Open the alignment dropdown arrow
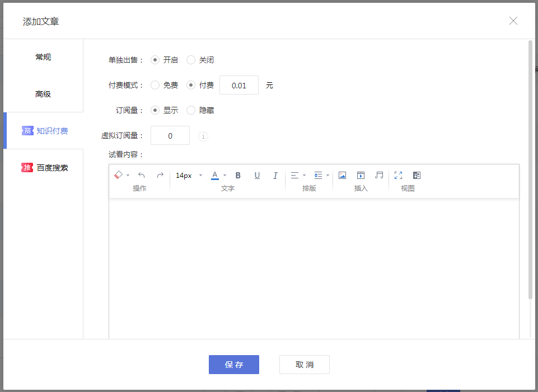Screen dimensions: 538x392 point(304,176)
